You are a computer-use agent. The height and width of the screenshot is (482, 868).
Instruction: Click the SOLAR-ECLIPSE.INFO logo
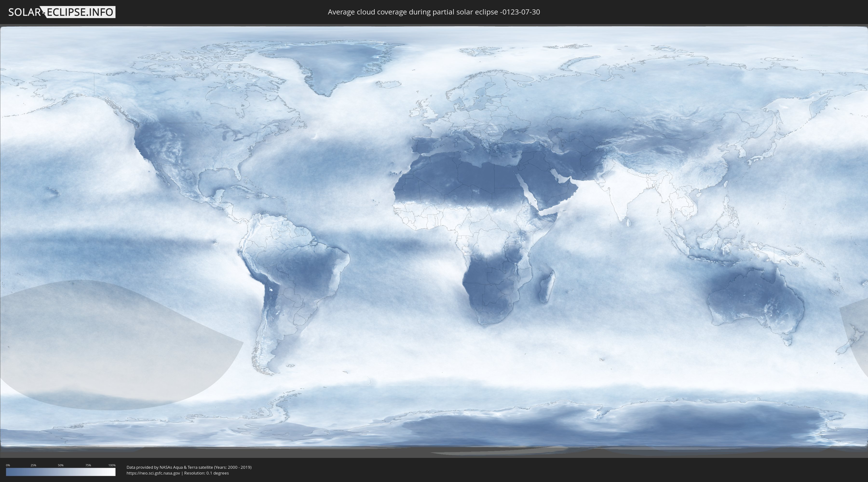coord(62,12)
